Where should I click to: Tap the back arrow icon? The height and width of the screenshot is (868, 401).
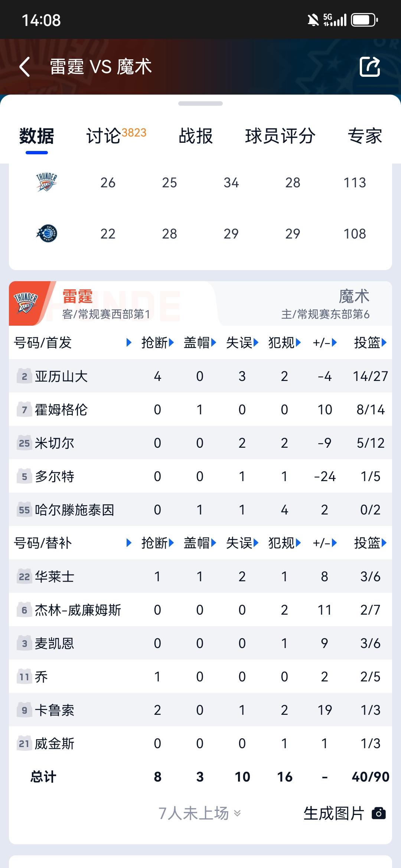pyautogui.click(x=25, y=67)
